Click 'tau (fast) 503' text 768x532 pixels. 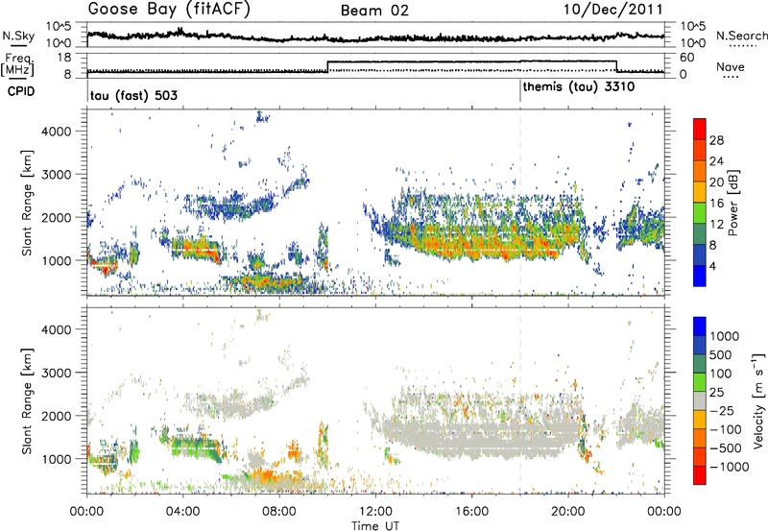point(133,95)
